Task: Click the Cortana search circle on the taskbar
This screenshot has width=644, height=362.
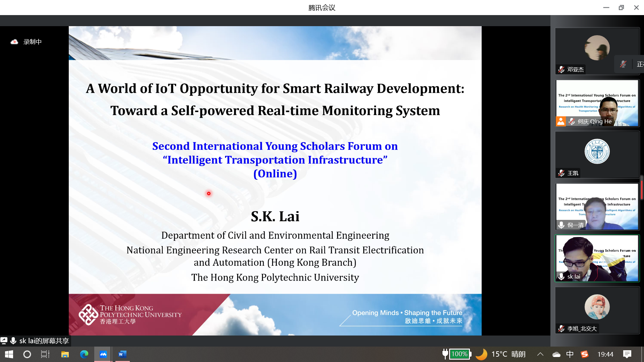Action: [x=27, y=354]
